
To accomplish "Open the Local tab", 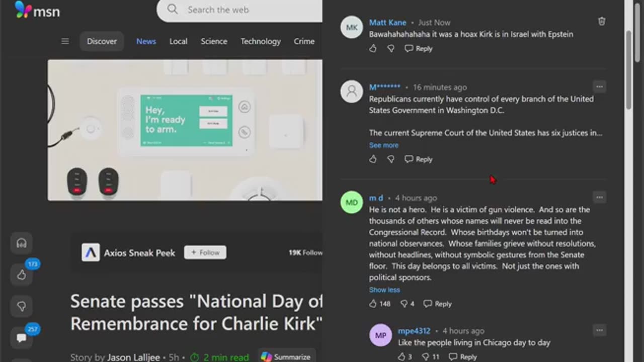I will point(178,41).
